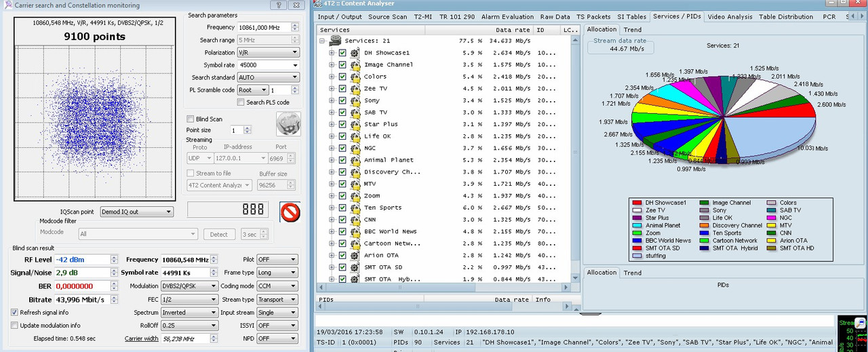Image resolution: width=868 pixels, height=352 pixels.
Task: Open the Source Scan tab
Action: point(388,17)
